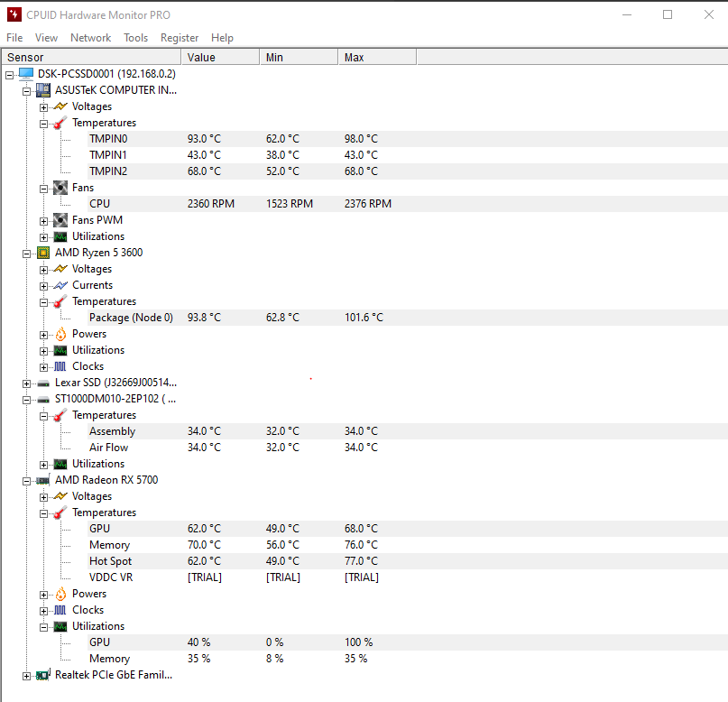The image size is (728, 702).
Task: Click the Ryzen Voltages icon
Action: 60,269
